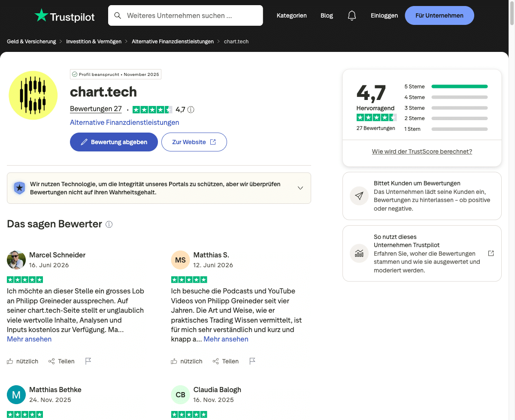Click the MS avatar of Matthias S.

(180, 260)
